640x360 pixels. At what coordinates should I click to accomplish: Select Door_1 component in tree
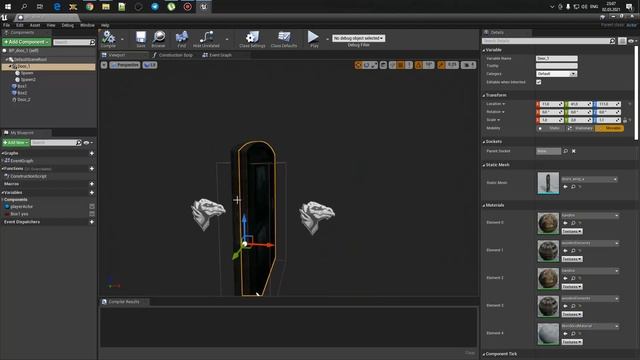[49, 66]
